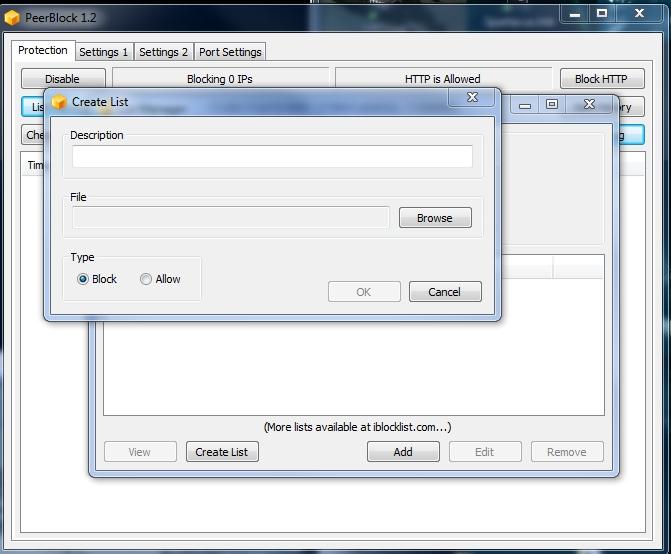Minimize the List Manager window
This screenshot has height=554, width=671.
[525, 105]
